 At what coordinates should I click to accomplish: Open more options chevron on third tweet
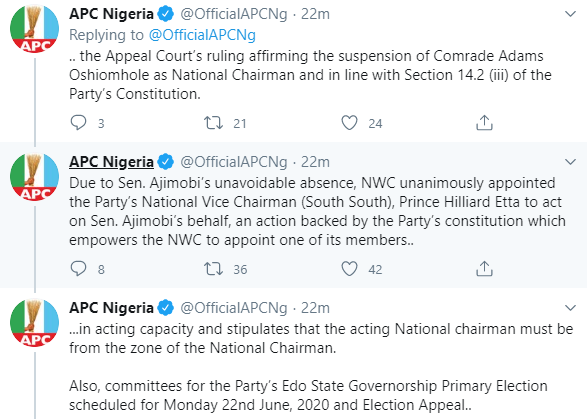(570, 308)
